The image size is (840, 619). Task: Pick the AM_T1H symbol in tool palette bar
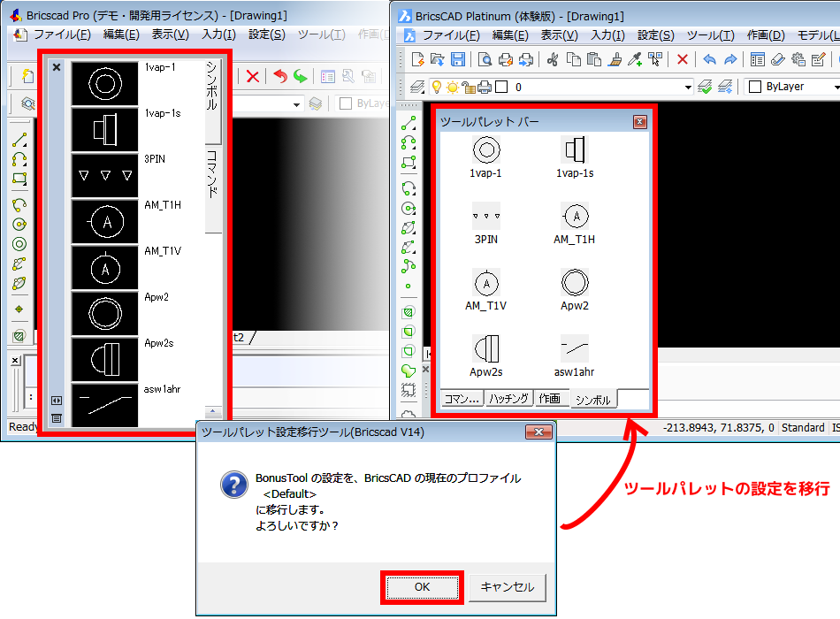574,223
